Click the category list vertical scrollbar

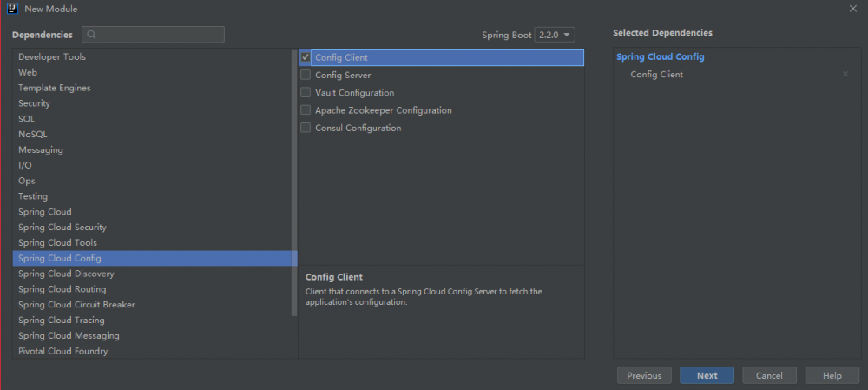[294, 182]
